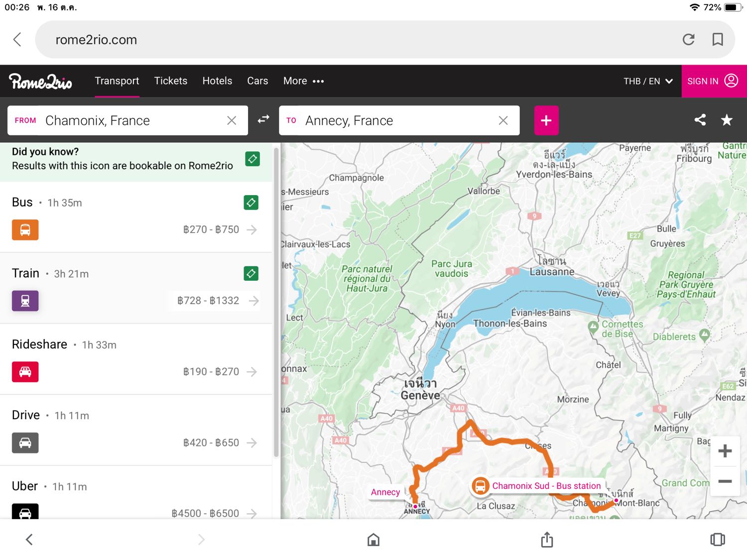Click Genève on the map
This screenshot has height=560, width=747.
420,395
